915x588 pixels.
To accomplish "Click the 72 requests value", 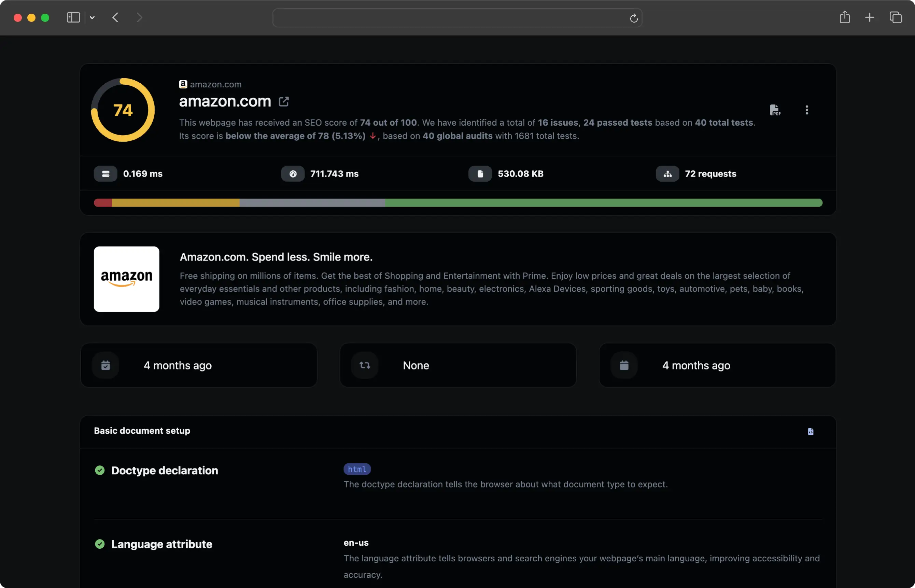I will coord(711,174).
